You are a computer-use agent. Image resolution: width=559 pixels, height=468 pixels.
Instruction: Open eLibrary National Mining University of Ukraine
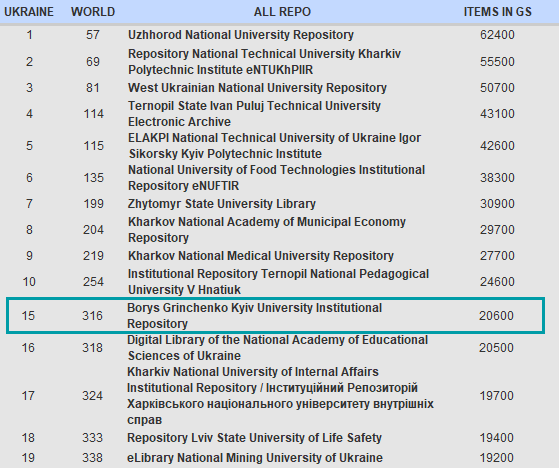point(255,458)
